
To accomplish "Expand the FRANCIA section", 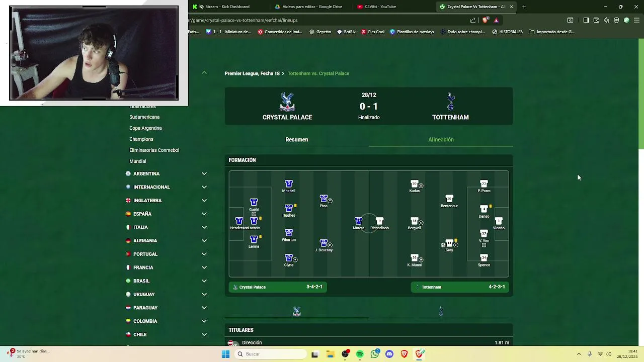I will [x=204, y=267].
